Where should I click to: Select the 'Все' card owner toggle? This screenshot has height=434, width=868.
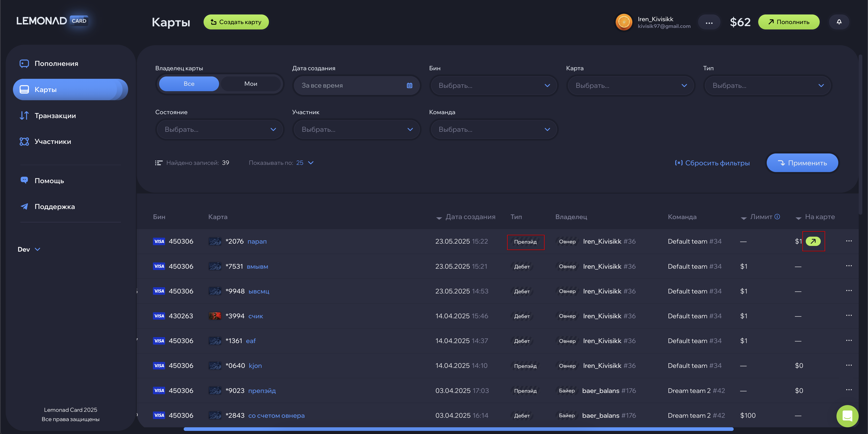[x=189, y=84]
